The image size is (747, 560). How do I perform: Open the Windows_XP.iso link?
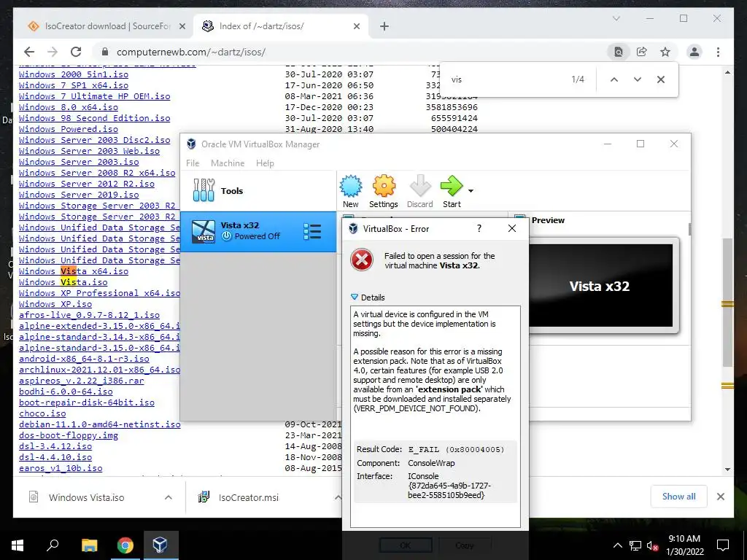click(x=55, y=304)
